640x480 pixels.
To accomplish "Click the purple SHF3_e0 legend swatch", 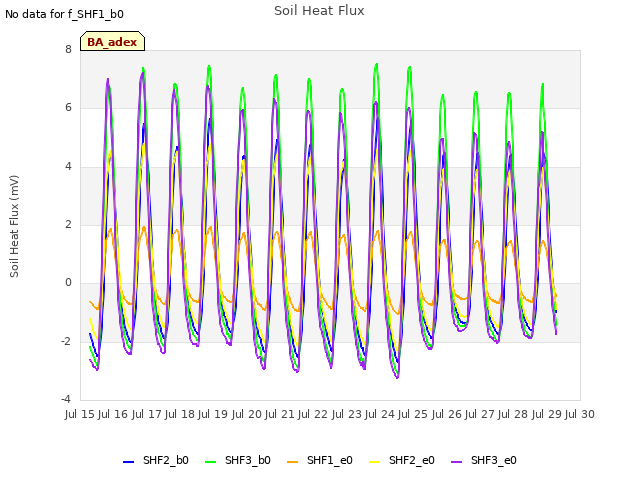I will coord(457,462).
